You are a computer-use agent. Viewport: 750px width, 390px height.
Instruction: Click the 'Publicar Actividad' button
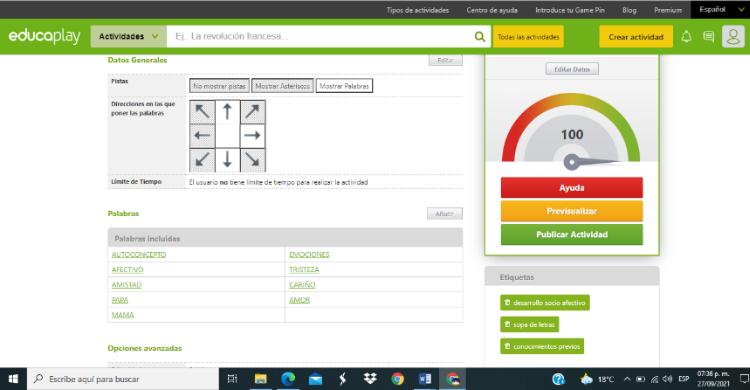tap(572, 234)
